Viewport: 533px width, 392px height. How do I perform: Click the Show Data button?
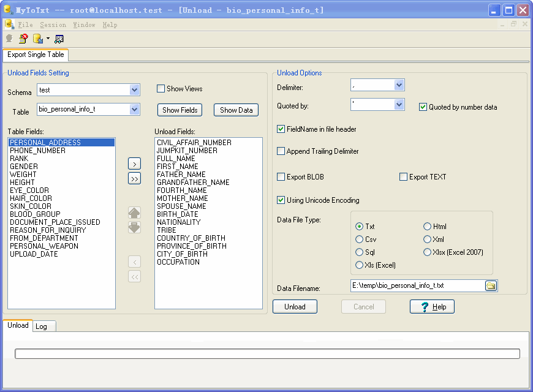[x=236, y=110]
